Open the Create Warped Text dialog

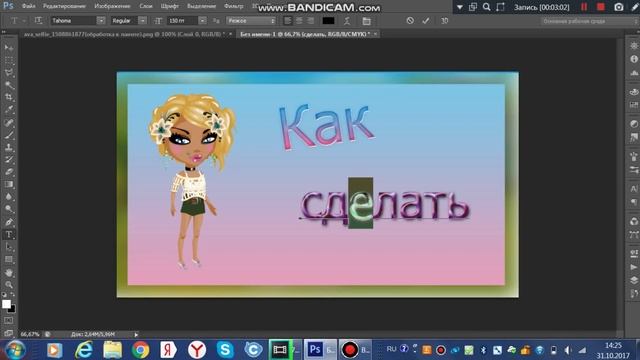click(347, 21)
